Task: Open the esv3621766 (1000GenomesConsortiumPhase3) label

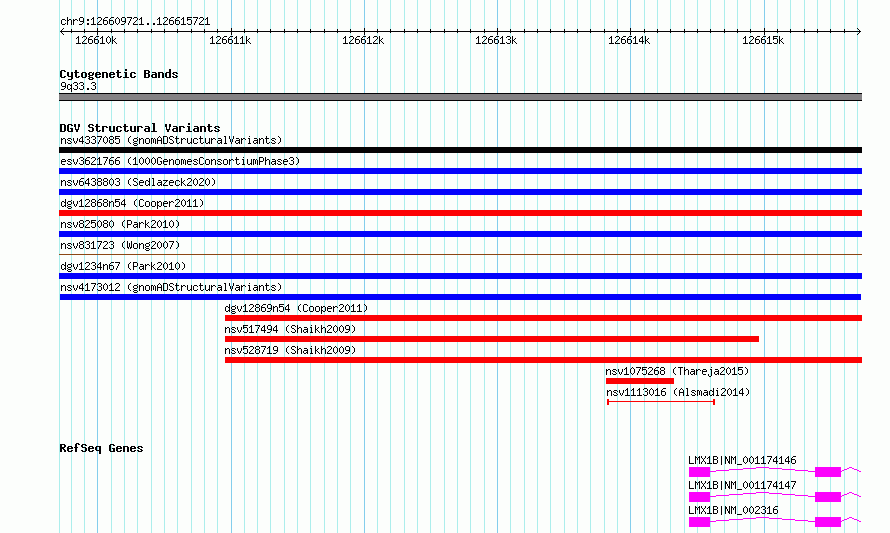Action: point(180,161)
